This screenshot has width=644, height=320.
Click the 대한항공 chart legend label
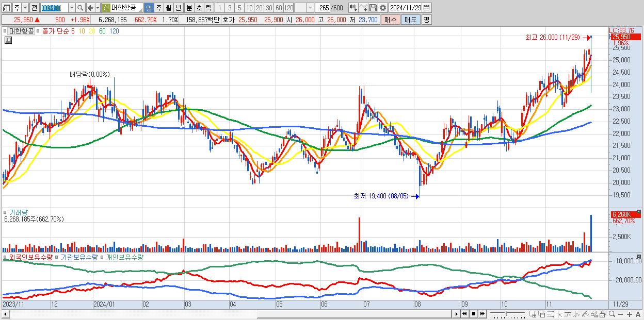point(21,31)
